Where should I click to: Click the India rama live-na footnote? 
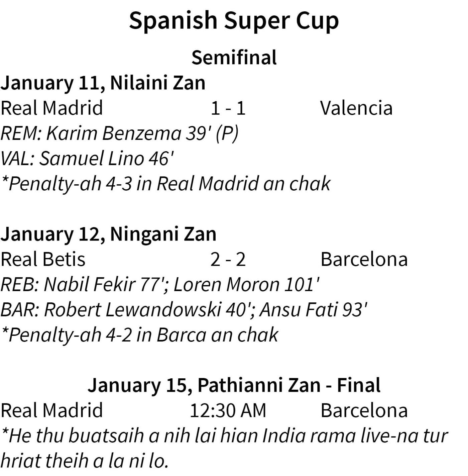point(224,448)
